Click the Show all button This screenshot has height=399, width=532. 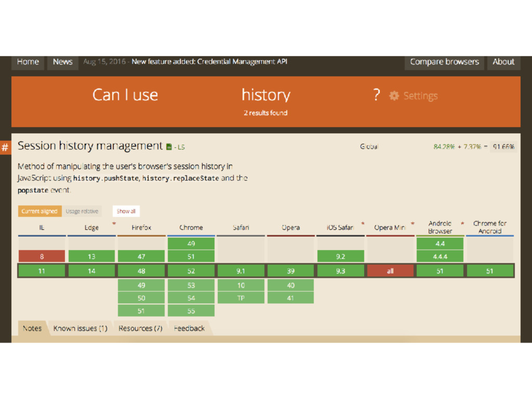(126, 211)
